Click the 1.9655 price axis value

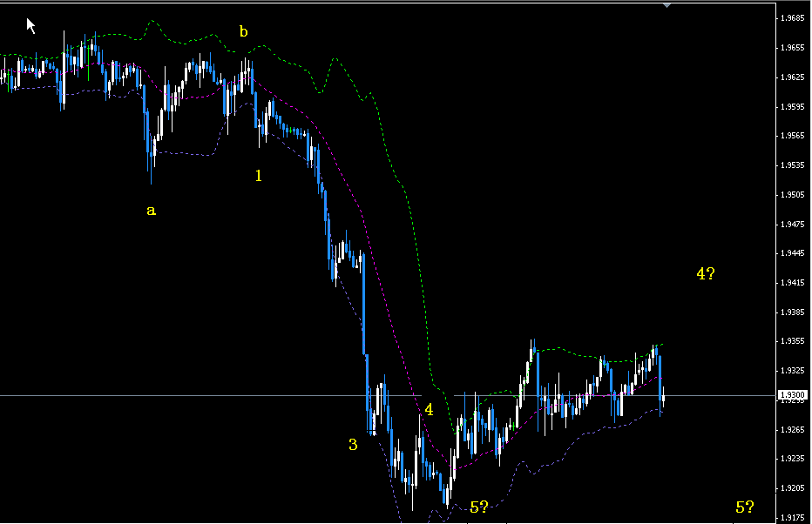(792, 48)
